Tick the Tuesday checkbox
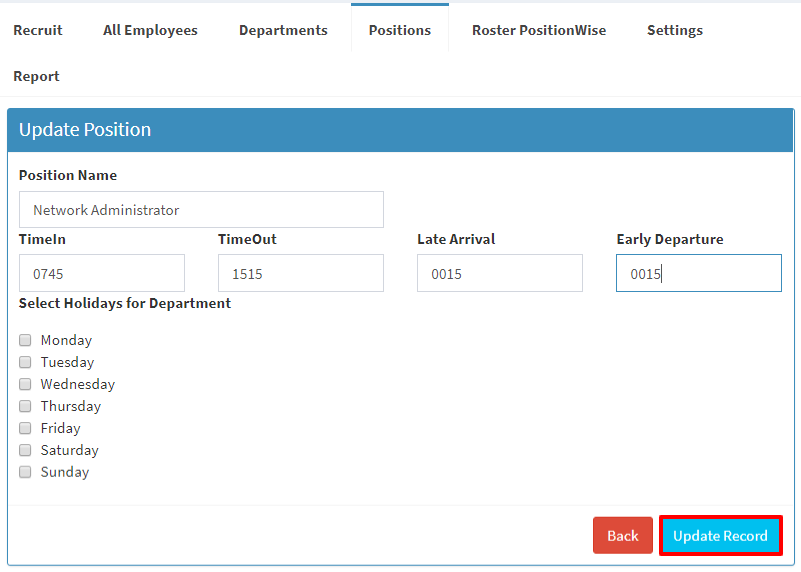 coord(25,362)
